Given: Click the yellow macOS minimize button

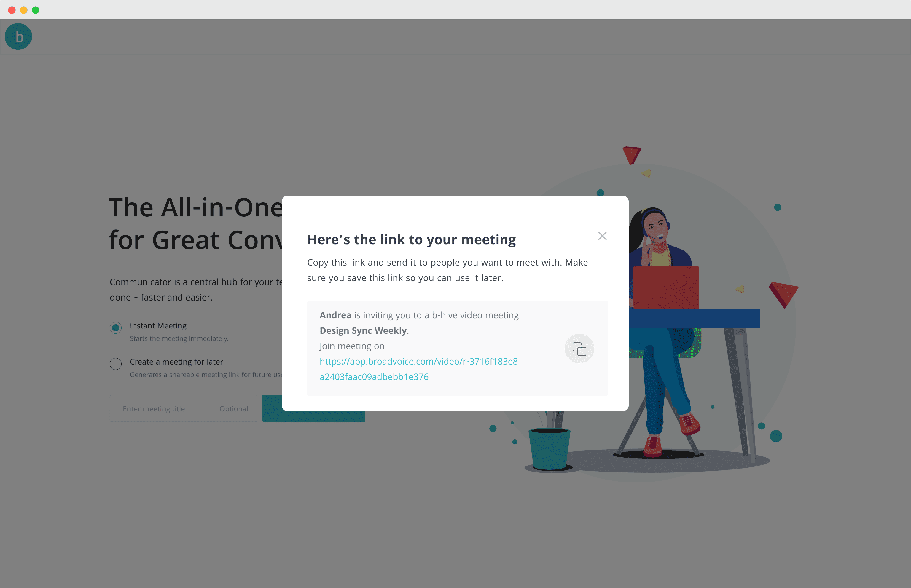Looking at the screenshot, I should [x=24, y=10].
